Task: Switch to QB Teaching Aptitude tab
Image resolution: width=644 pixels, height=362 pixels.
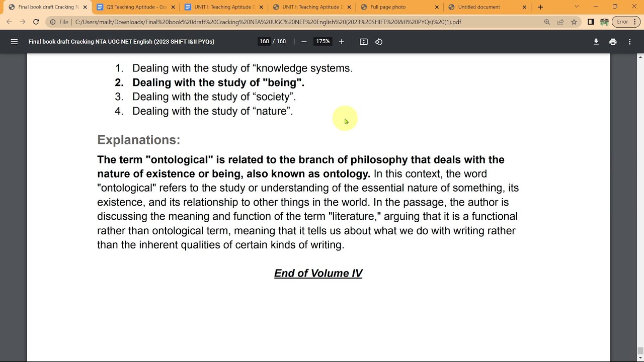Action: (x=136, y=7)
